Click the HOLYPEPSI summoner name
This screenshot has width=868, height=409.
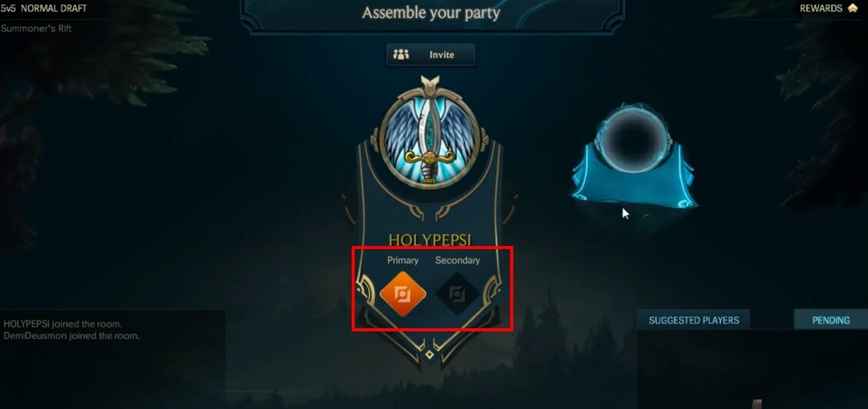pos(429,239)
